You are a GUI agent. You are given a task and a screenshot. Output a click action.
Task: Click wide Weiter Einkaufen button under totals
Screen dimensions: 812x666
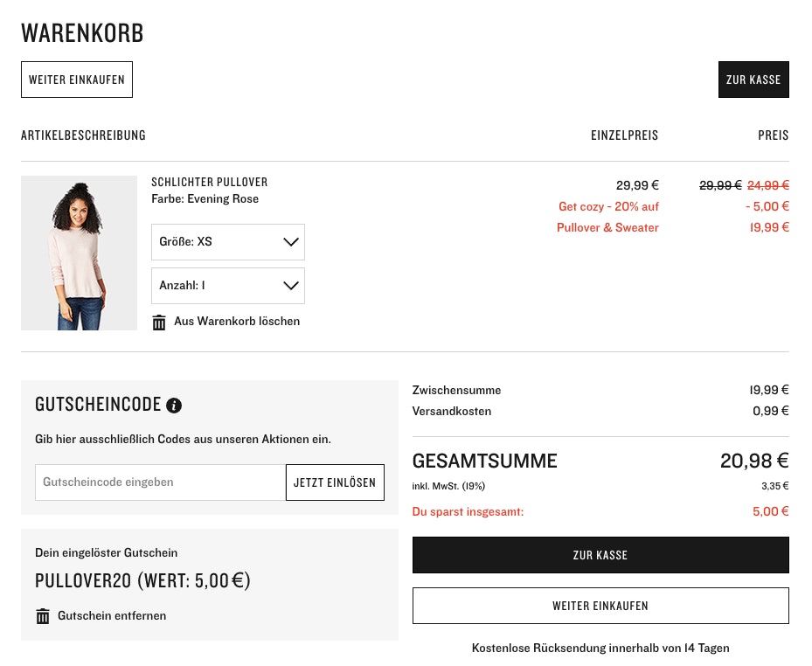tap(600, 606)
